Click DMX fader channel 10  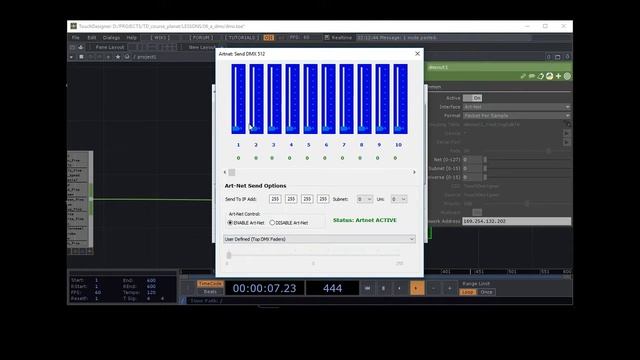400,99
